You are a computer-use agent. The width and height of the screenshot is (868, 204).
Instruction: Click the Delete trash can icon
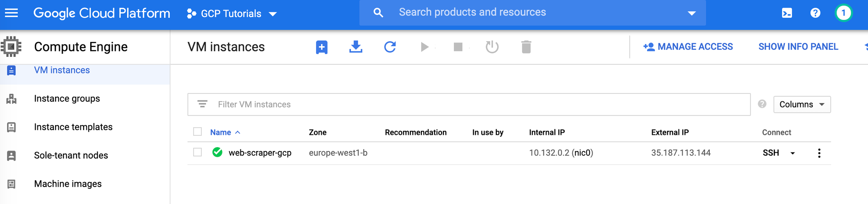[x=526, y=47]
